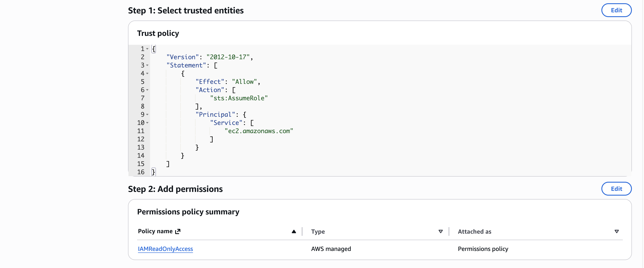
Task: Collapse the Principal block fold on line 9
Action: [147, 115]
